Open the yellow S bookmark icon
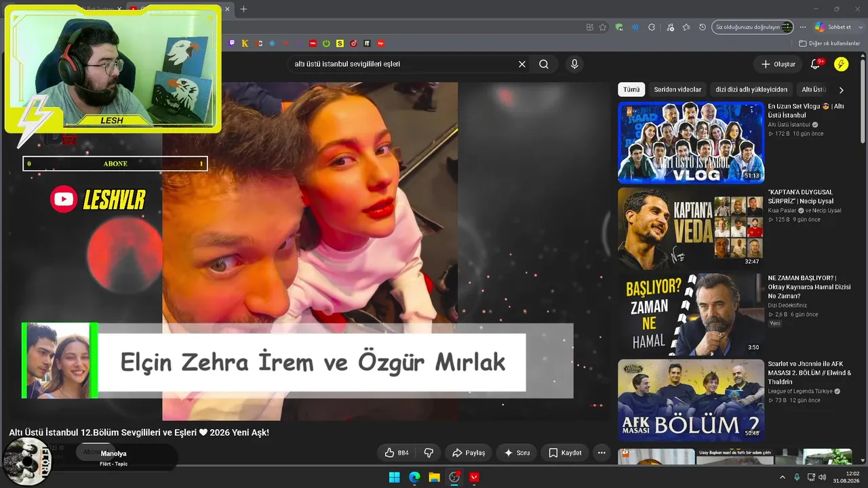The width and height of the screenshot is (868, 488). pos(340,43)
